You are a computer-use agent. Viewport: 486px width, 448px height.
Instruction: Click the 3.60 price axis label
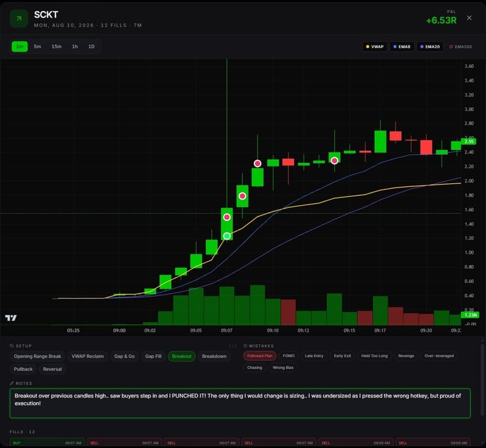pyautogui.click(x=469, y=66)
